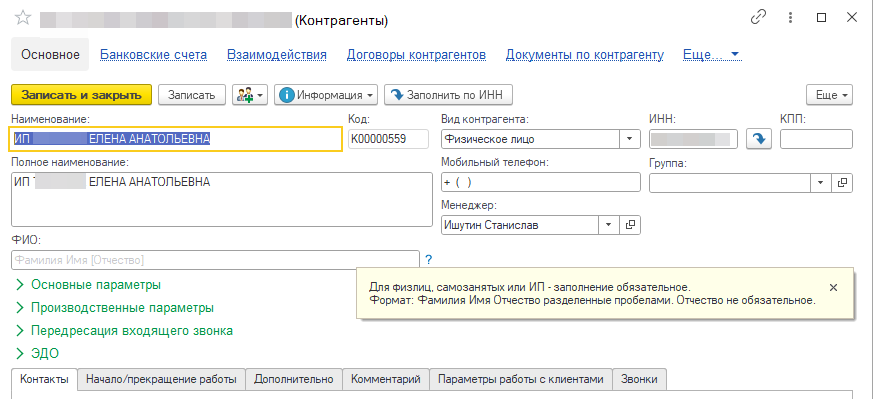Image resolution: width=873 pixels, height=399 pixels.
Task: Add this counterparty to favorites with star
Action: pos(23,18)
